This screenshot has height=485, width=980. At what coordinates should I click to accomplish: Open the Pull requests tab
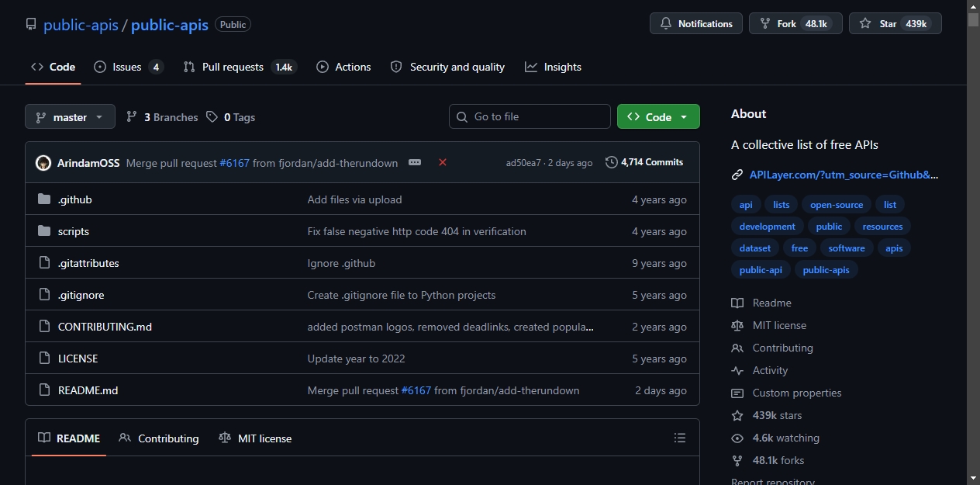coord(240,67)
